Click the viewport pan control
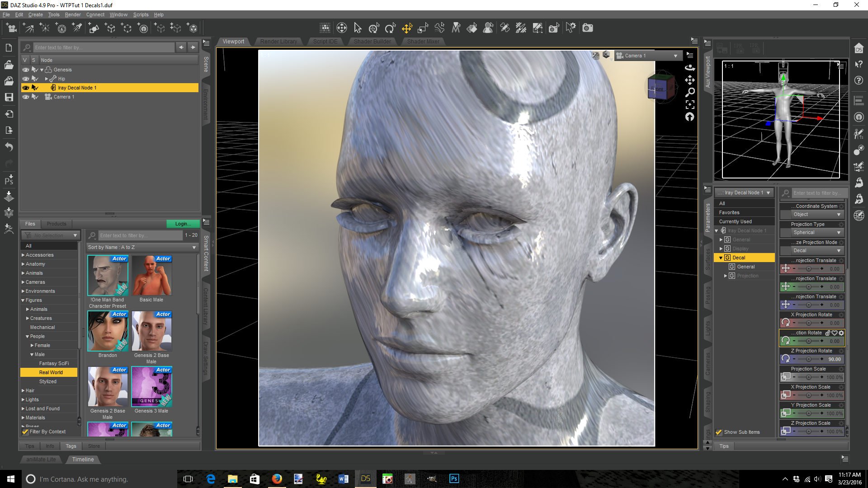The image size is (868, 488). 690,80
